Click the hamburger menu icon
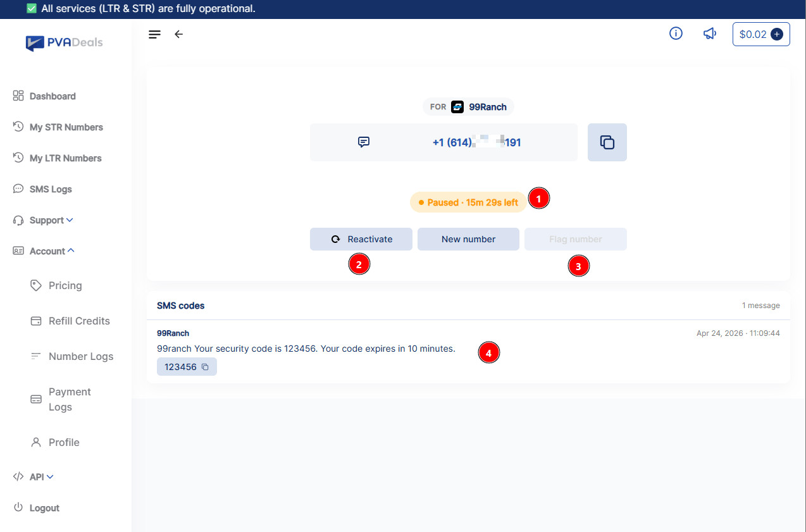This screenshot has width=806, height=532. click(155, 34)
